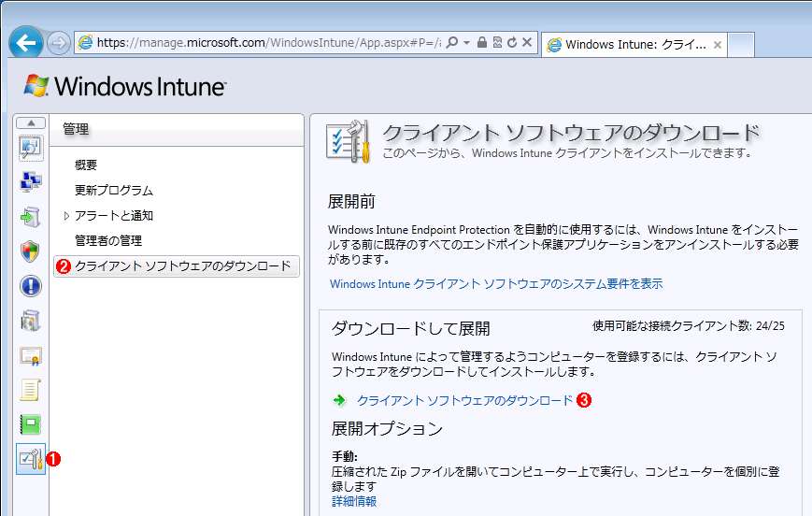Click the search magnifier icon in address bar
This screenshot has height=516, width=812.
[452, 42]
